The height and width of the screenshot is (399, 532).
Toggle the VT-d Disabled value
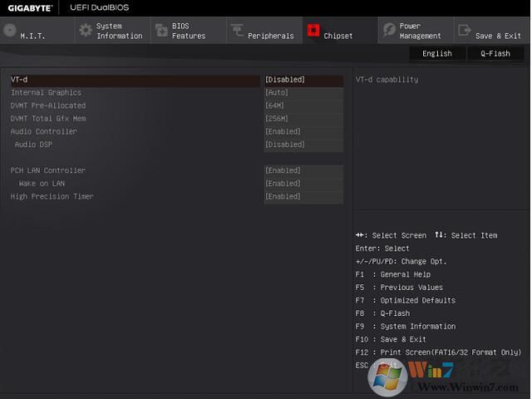point(303,80)
